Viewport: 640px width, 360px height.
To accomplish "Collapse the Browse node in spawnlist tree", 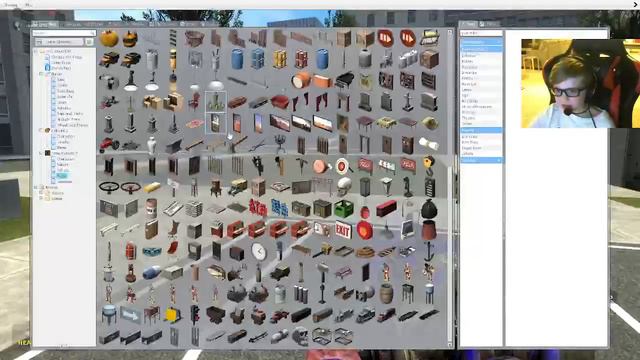I will (x=36, y=187).
